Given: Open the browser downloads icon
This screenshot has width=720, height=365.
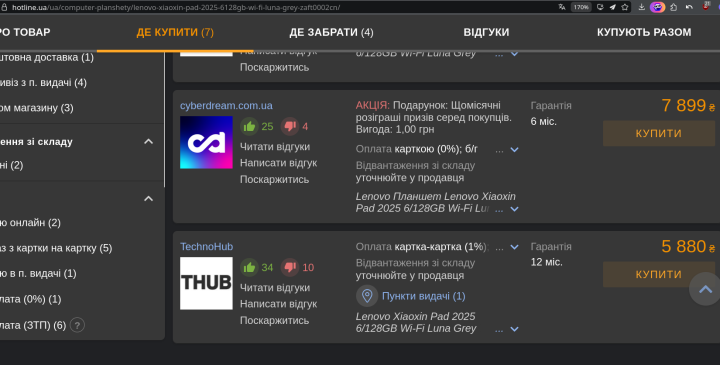Looking at the screenshot, I should (641, 7).
